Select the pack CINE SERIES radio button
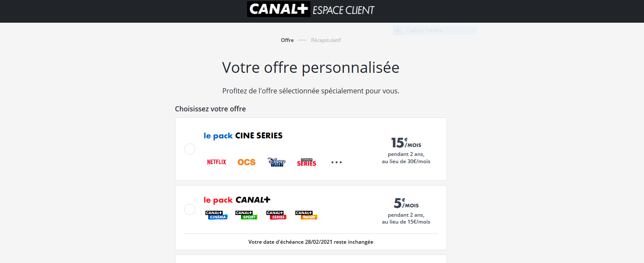 pyautogui.click(x=190, y=149)
